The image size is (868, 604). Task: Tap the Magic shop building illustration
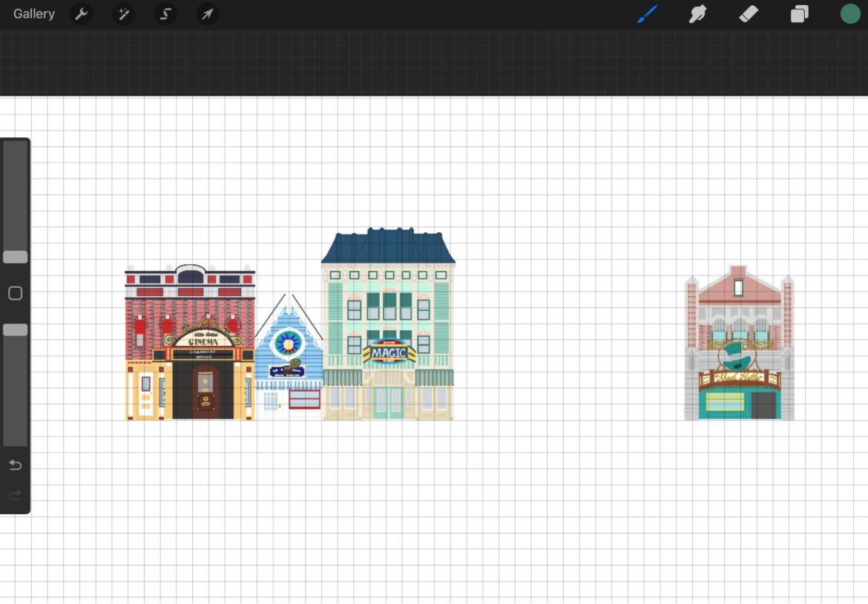(x=388, y=324)
